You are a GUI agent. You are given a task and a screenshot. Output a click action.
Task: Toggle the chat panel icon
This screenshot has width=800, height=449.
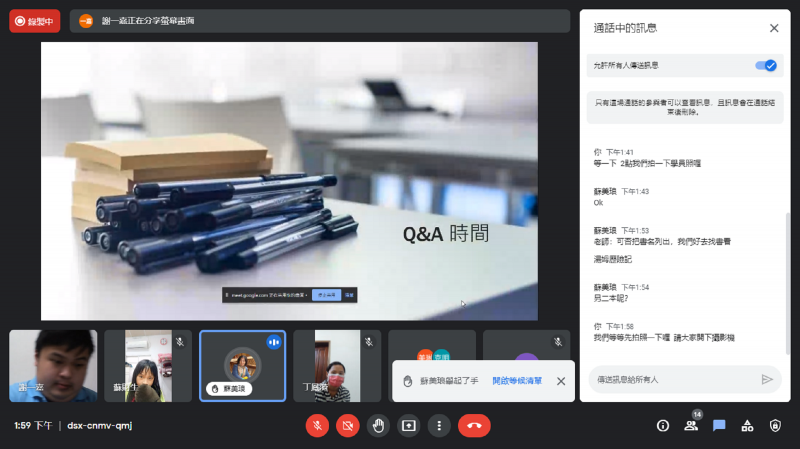[719, 426]
